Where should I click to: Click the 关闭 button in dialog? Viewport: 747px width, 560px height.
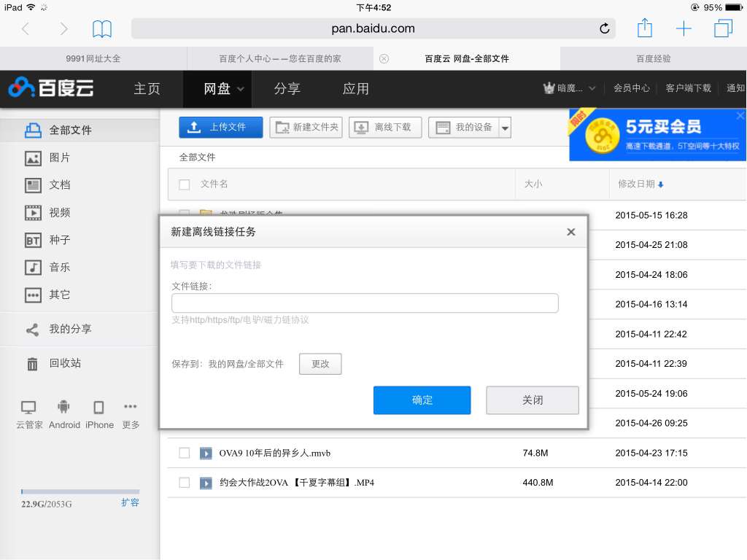(x=533, y=400)
